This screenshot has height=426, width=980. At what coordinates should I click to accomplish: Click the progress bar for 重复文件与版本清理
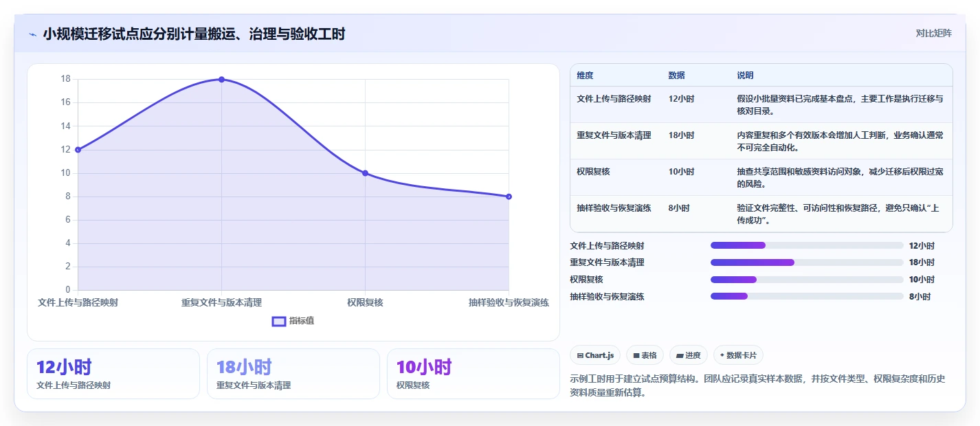click(807, 262)
